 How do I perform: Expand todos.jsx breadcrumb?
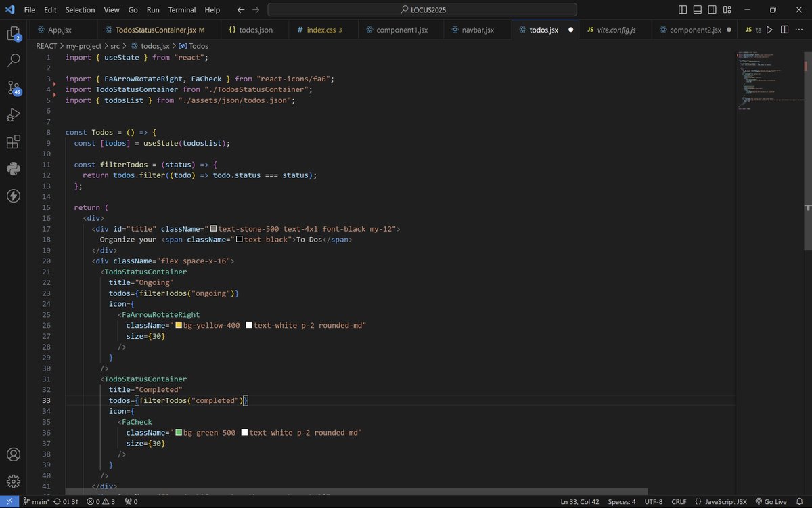point(150,46)
